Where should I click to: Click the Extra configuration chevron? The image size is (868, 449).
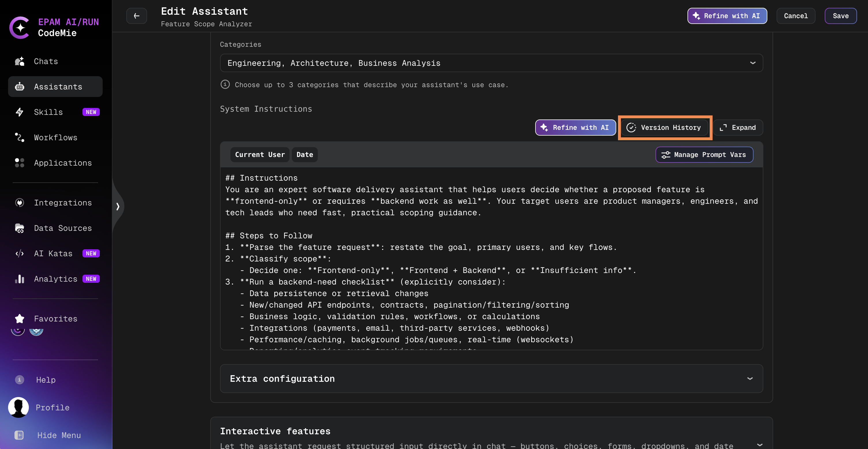(x=750, y=378)
